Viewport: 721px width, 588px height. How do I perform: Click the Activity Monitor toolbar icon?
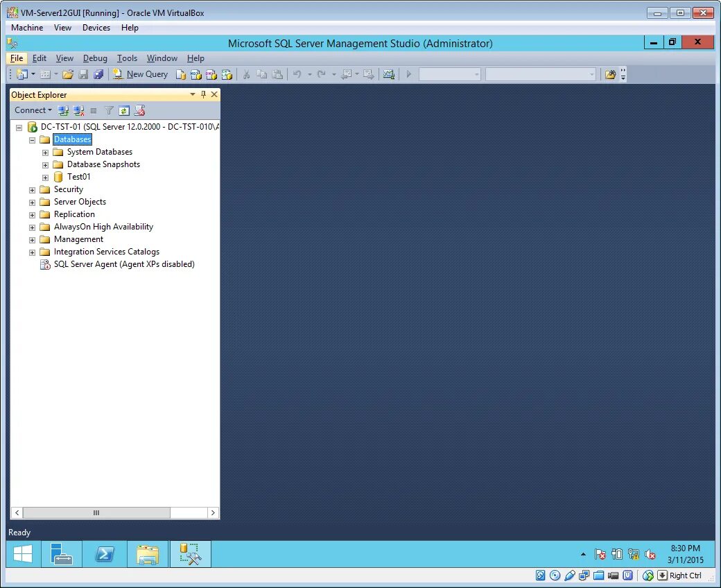coord(388,74)
